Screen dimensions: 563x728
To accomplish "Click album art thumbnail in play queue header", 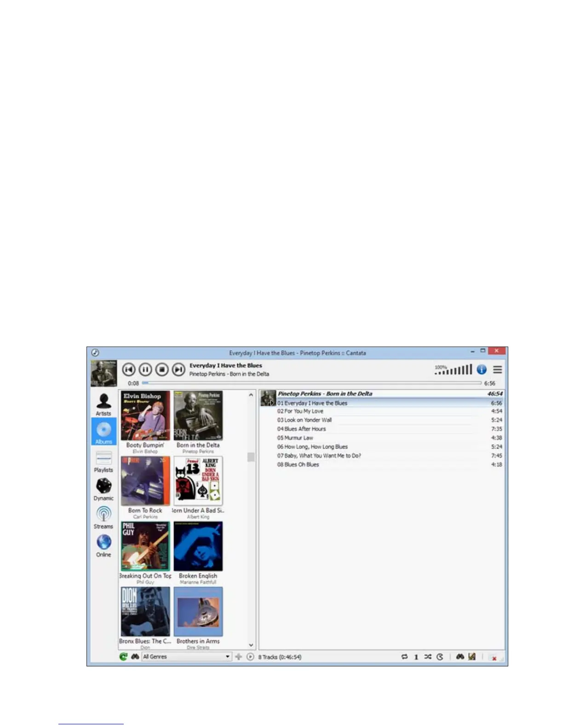I will (x=268, y=398).
